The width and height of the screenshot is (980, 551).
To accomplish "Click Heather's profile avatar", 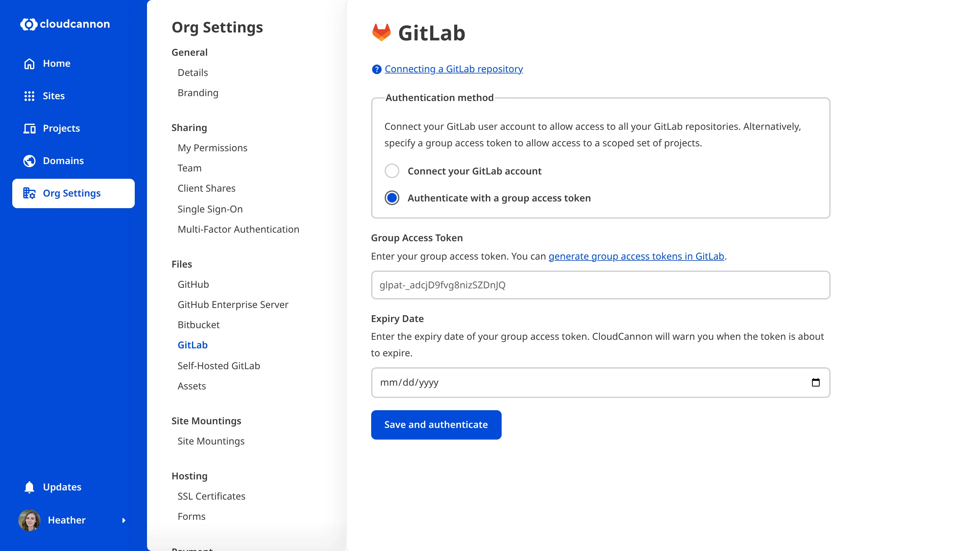I will [29, 520].
